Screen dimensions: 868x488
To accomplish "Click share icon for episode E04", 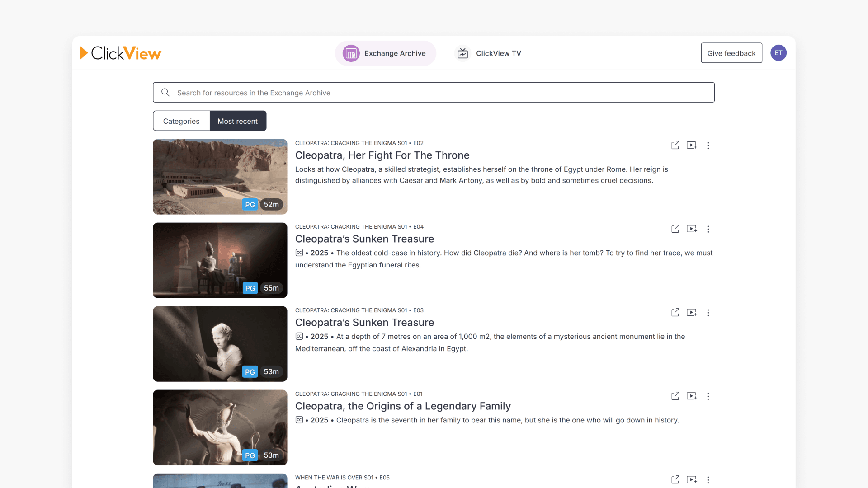I will 675,229.
